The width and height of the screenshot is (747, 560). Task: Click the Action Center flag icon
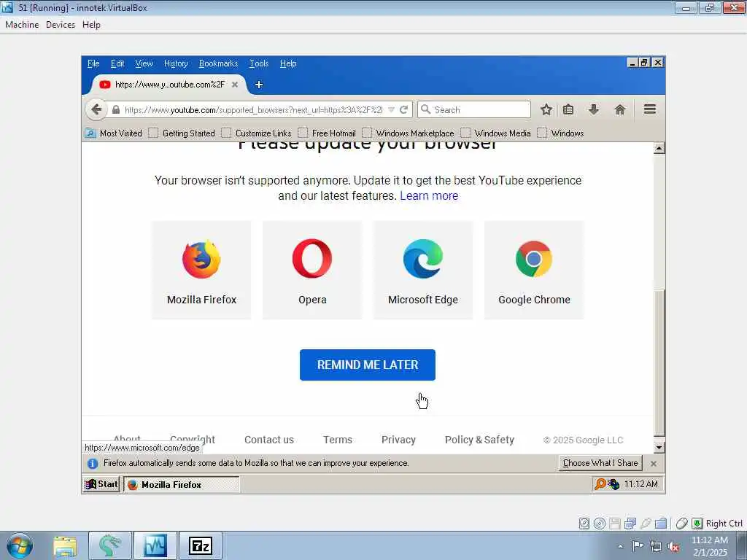[x=638, y=545]
